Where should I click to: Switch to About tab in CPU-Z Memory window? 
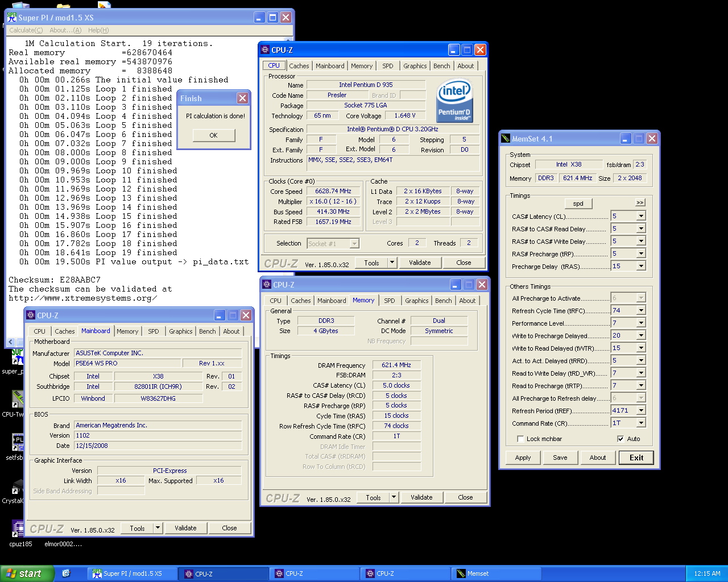coord(468,301)
